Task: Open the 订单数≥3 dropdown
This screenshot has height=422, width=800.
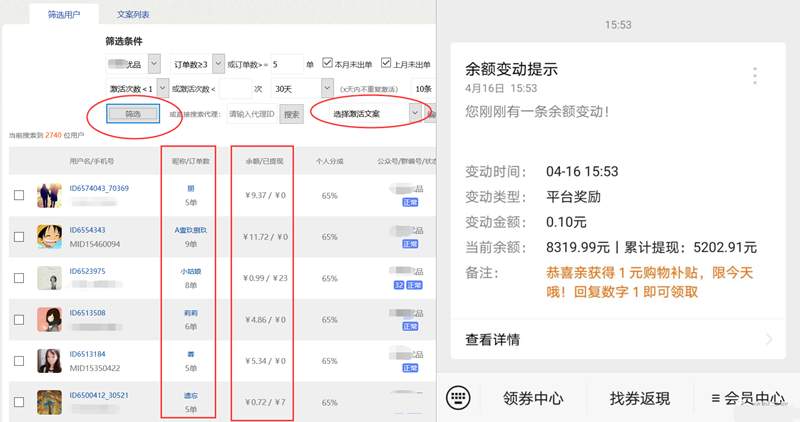Action: [x=196, y=64]
